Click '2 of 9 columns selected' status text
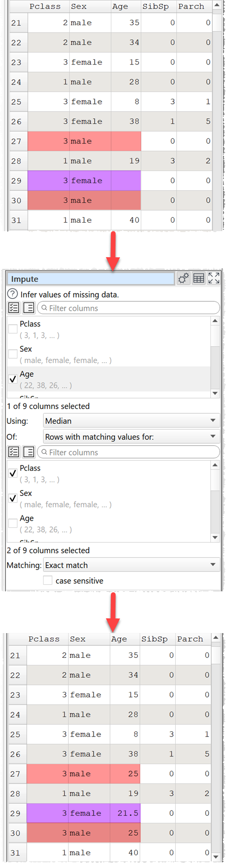226x868 pixels. point(48,551)
